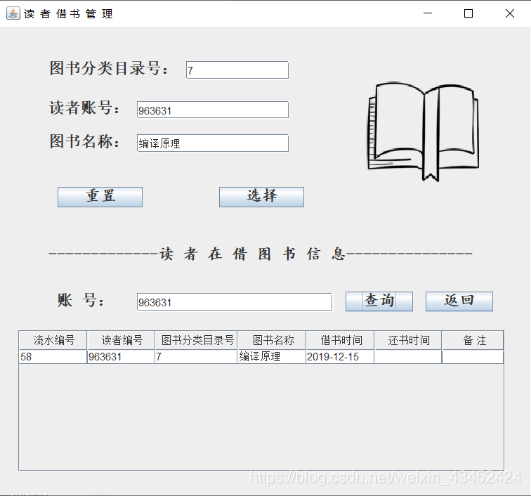Image resolution: width=531 pixels, height=496 pixels.
Task: Minimize the 读者借书管理 window
Action: coord(428,14)
